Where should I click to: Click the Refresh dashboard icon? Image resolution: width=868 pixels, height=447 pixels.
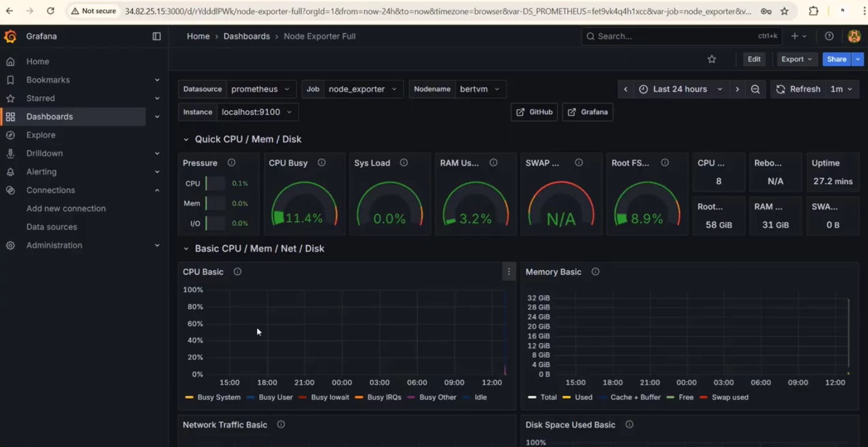click(780, 88)
